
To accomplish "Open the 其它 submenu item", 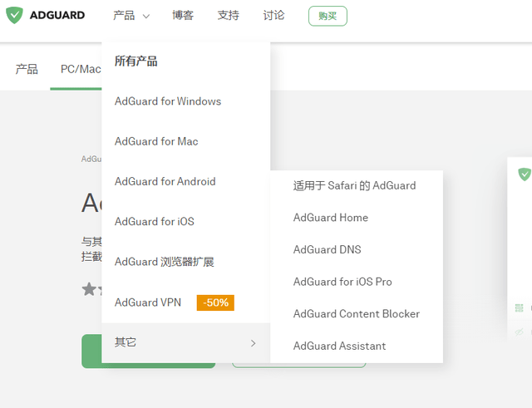I will pyautogui.click(x=186, y=342).
